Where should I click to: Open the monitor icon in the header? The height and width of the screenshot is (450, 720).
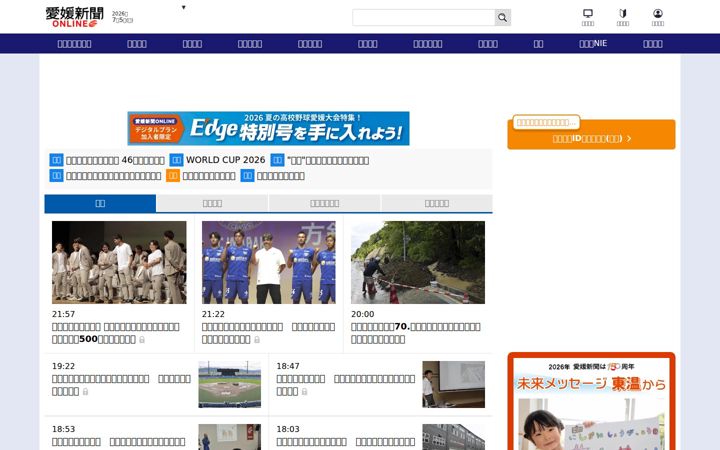pos(588,13)
